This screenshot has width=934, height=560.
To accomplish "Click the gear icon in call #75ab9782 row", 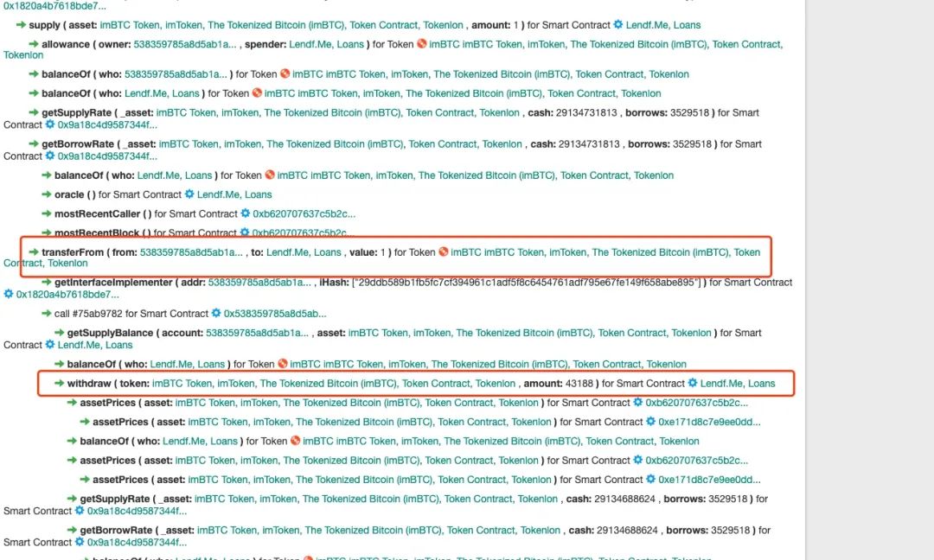I will [x=216, y=313].
